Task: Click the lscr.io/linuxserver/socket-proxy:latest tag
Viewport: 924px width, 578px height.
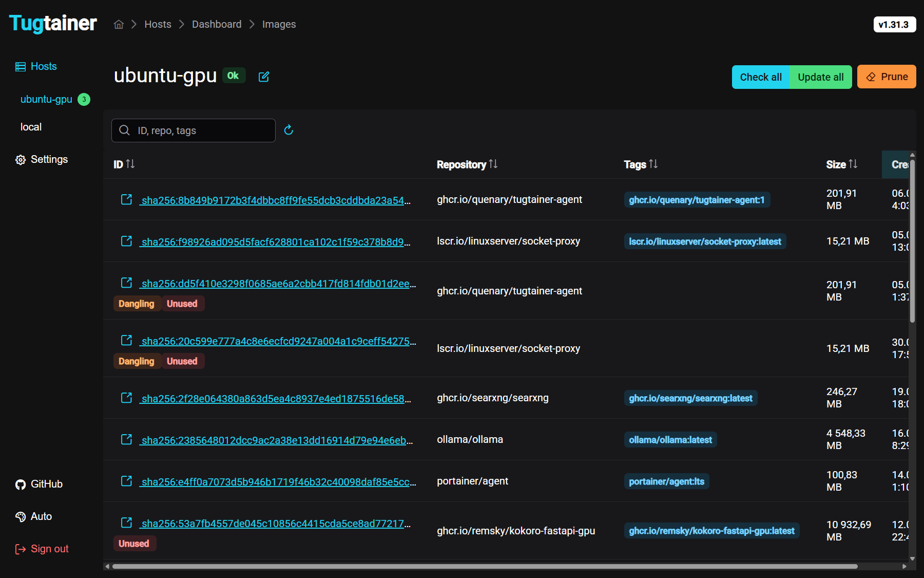Action: (x=705, y=241)
